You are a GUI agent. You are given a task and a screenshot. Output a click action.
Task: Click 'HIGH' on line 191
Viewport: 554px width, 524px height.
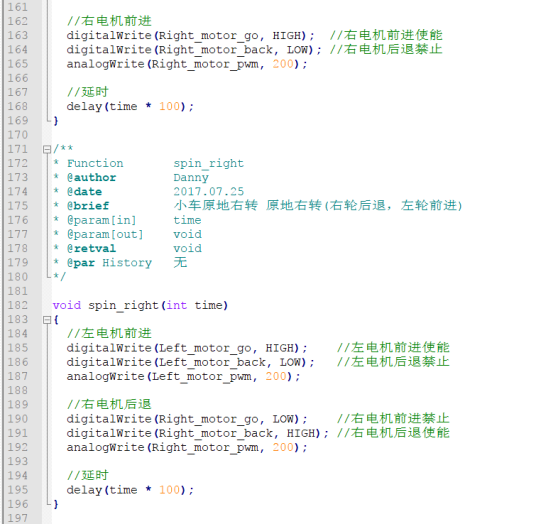pos(300,433)
